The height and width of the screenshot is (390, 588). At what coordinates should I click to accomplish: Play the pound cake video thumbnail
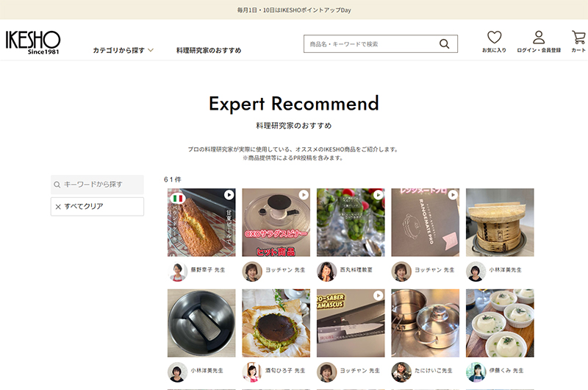201,222
